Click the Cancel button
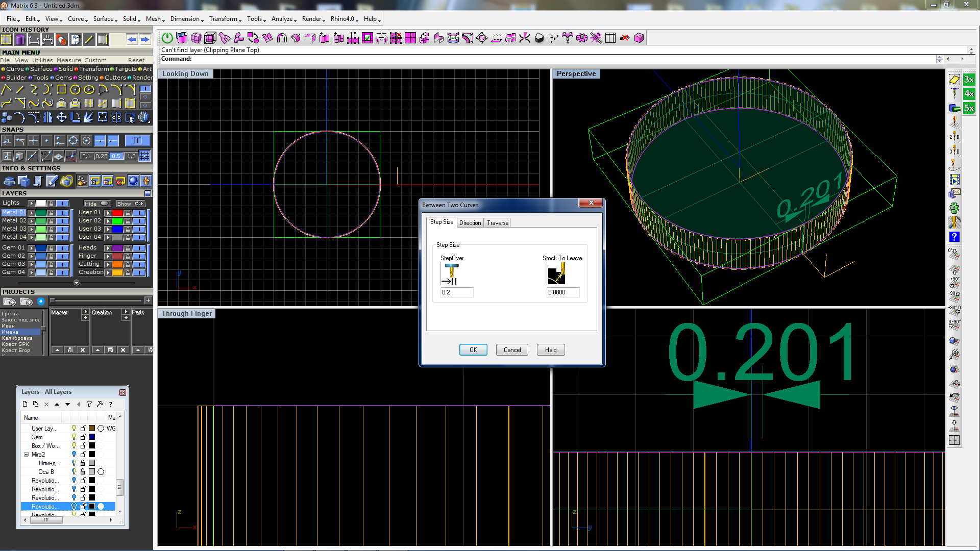The height and width of the screenshot is (551, 980). (x=512, y=350)
